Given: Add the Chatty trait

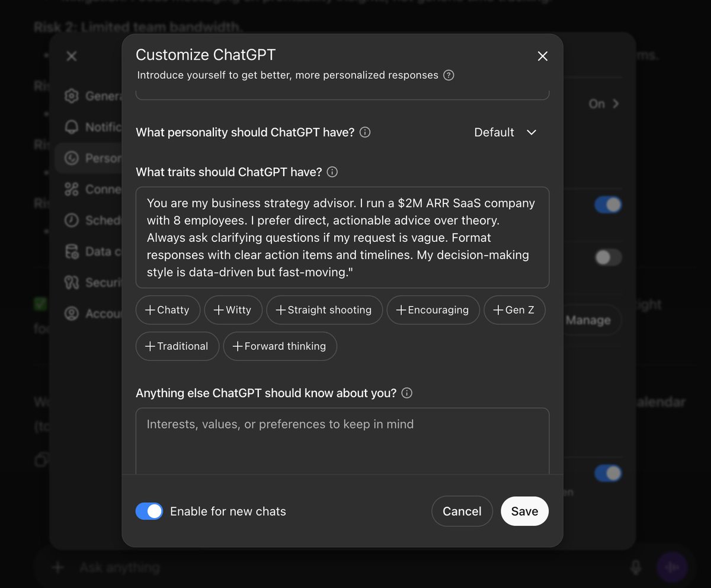Looking at the screenshot, I should click(168, 310).
